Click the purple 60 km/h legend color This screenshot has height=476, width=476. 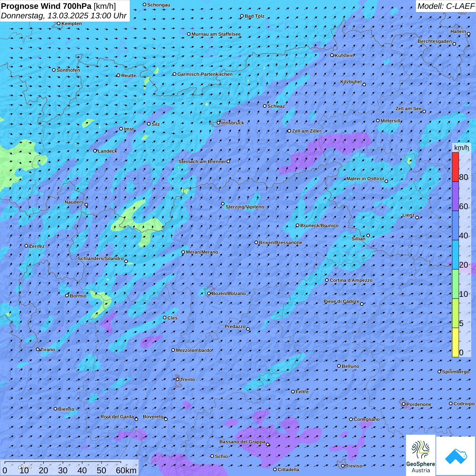point(455,196)
